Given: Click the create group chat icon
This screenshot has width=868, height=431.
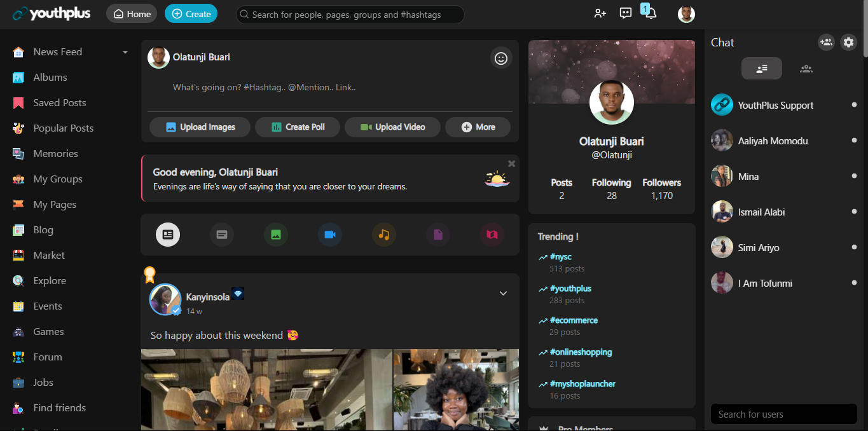Looking at the screenshot, I should [826, 43].
